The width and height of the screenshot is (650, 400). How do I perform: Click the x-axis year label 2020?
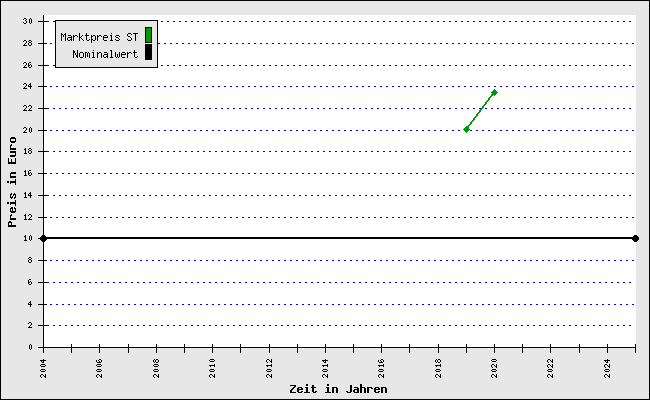(495, 368)
